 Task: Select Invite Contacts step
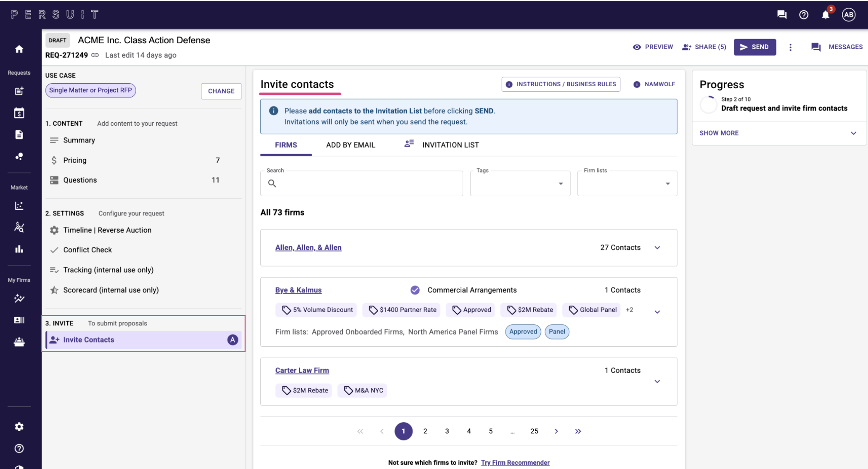point(143,340)
